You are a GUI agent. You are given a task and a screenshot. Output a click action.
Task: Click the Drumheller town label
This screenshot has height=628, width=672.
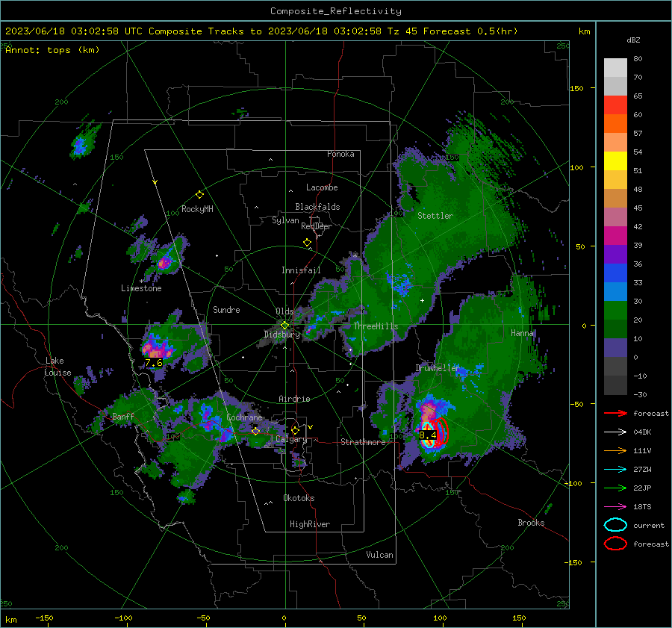pyautogui.click(x=437, y=368)
